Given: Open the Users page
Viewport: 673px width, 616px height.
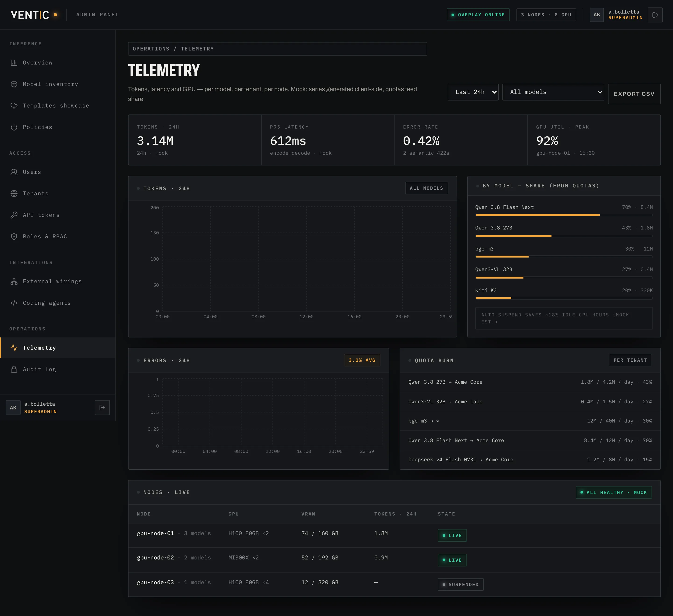Looking at the screenshot, I should tap(58, 172).
